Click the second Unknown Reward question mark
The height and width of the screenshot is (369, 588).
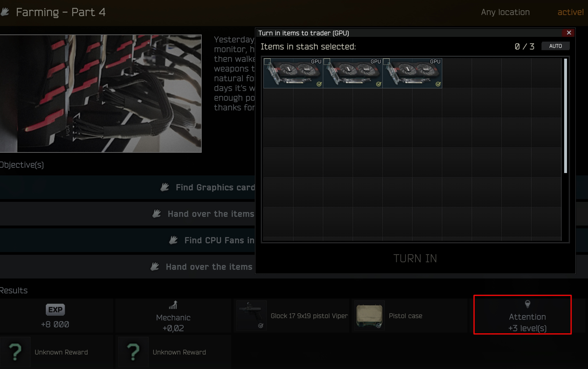coord(133,352)
